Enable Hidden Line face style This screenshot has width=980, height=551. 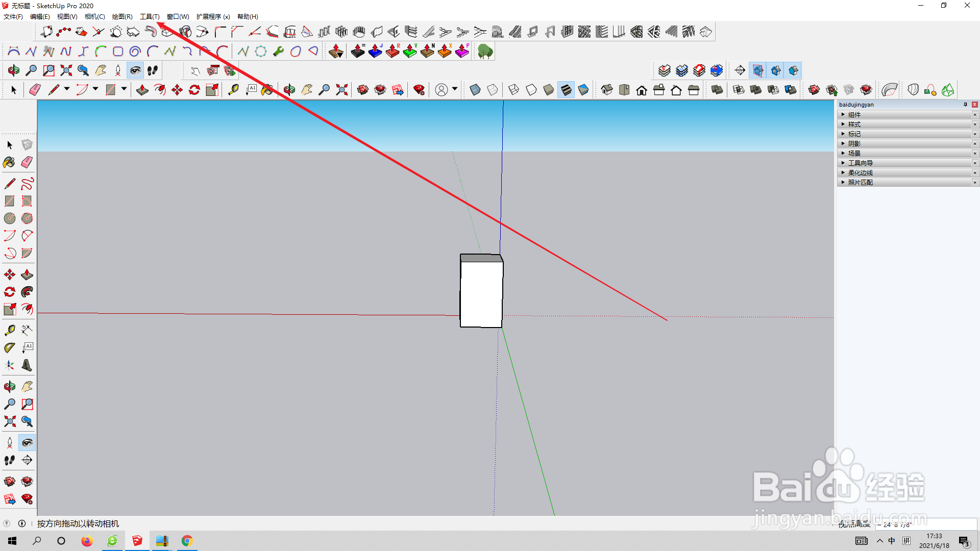531,90
